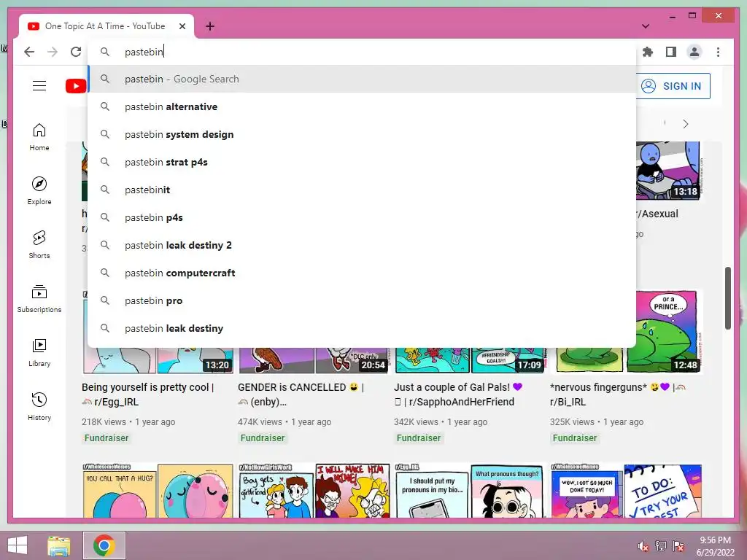
Task: Open the Chrome profile avatar
Action: click(694, 52)
